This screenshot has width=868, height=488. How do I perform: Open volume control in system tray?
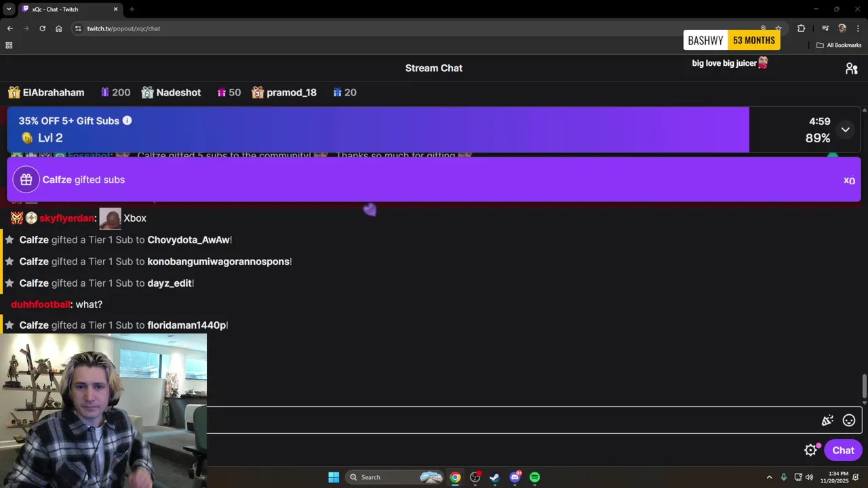coord(809,477)
